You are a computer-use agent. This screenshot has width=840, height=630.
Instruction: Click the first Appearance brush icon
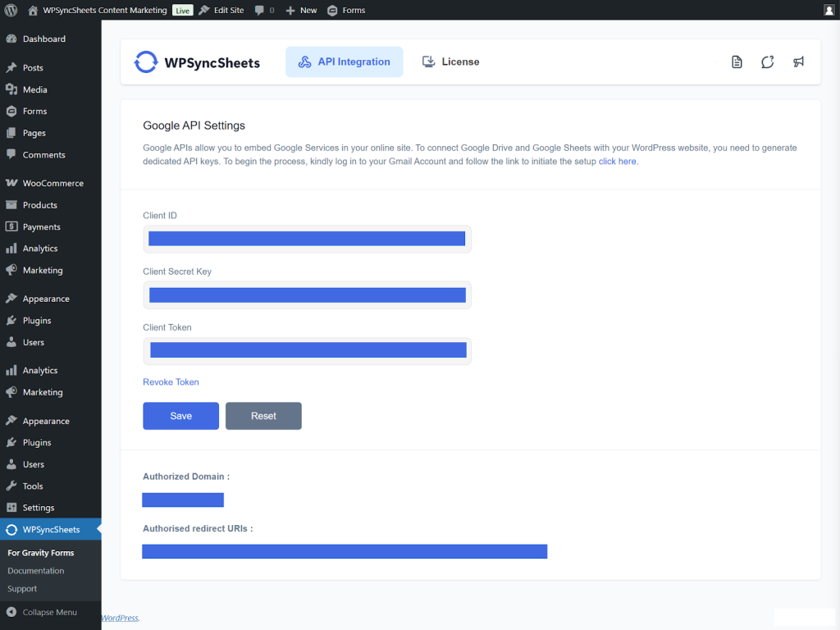click(11, 299)
